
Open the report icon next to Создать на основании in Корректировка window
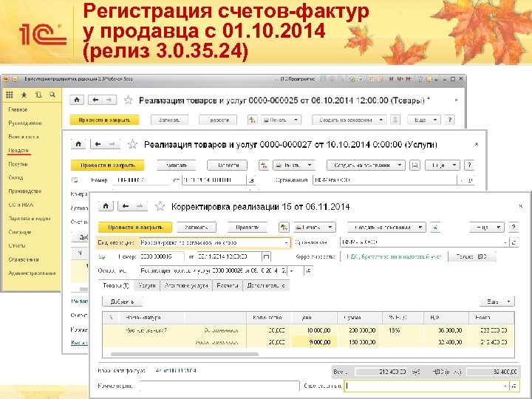pos(435,228)
